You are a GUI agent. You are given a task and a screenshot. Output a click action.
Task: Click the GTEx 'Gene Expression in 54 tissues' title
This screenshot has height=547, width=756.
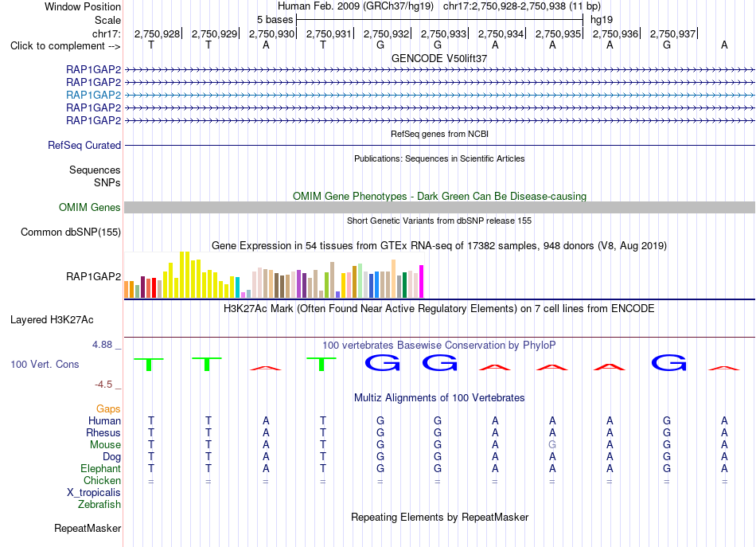pyautogui.click(x=439, y=245)
